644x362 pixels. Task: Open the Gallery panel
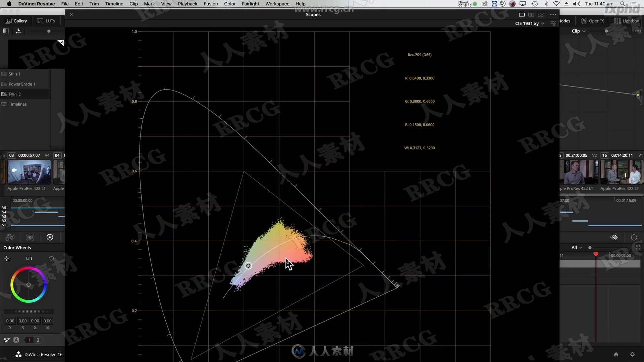[x=16, y=21]
